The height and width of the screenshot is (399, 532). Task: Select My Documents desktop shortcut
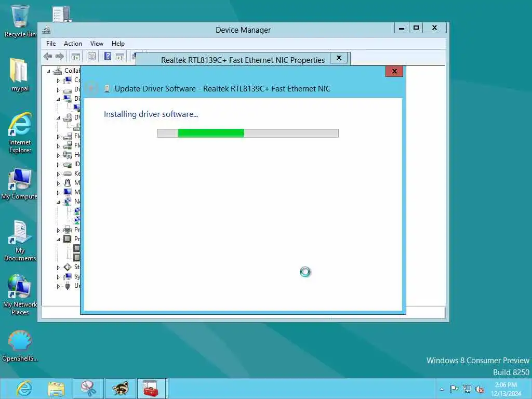click(x=20, y=241)
